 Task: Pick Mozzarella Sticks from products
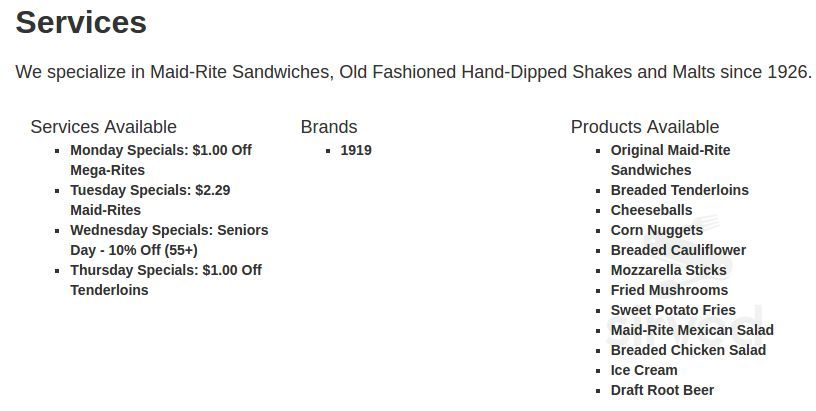coord(668,271)
